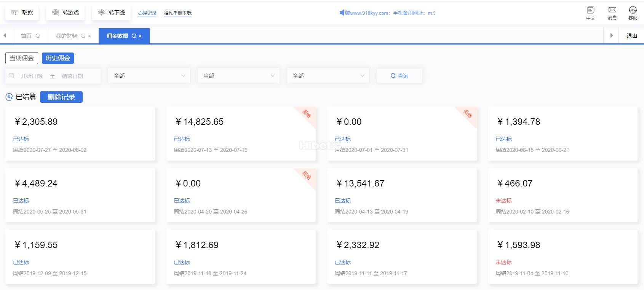644x290 pixels.
Task: Expand the third 全部 dropdown
Action: (328, 76)
